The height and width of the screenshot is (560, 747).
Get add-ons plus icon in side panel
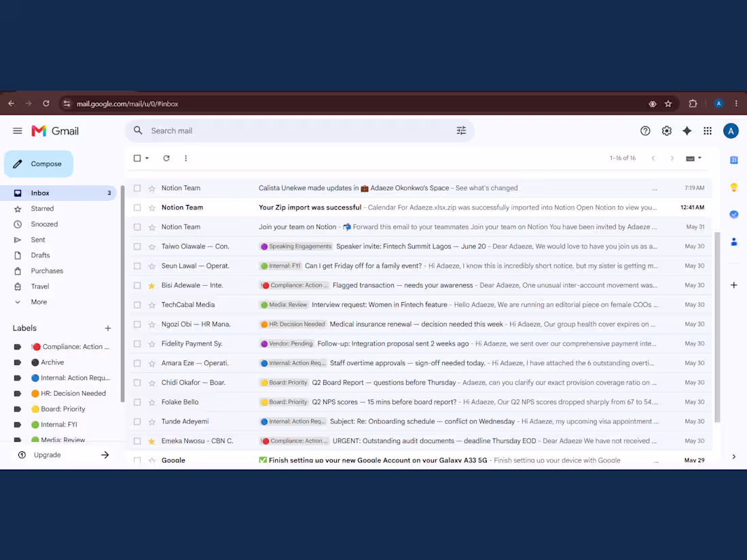[x=733, y=285]
